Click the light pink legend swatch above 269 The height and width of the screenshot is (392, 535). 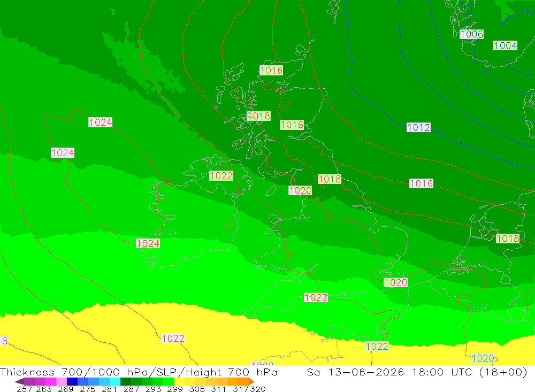(62, 381)
